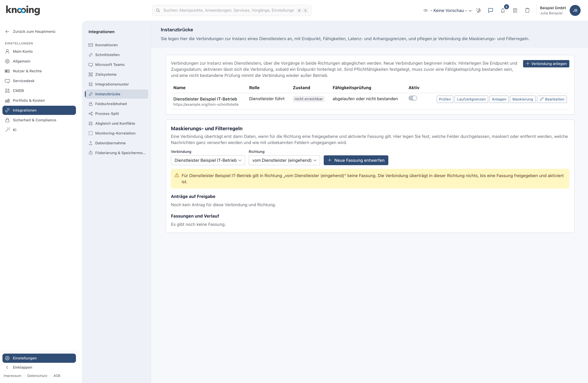Click the dark mode moon icon
This screenshot has width=588, height=383.
click(478, 10)
